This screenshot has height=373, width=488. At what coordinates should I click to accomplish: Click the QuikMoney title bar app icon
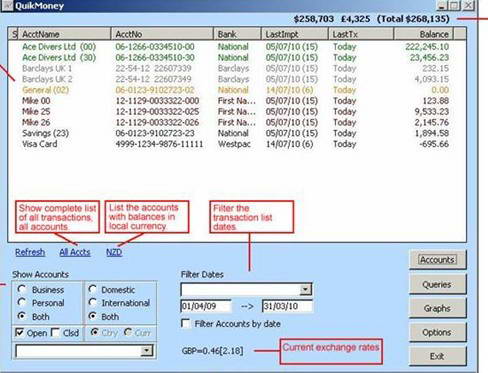(7, 5)
